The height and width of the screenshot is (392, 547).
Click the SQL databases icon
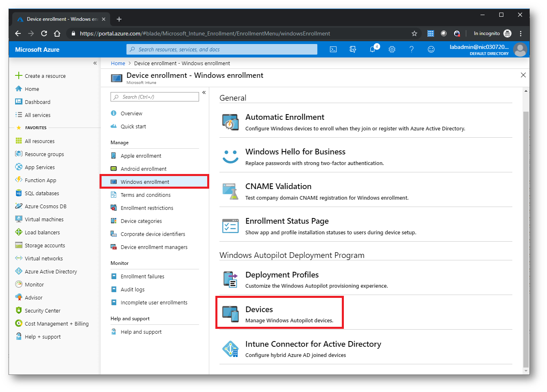pos(19,193)
